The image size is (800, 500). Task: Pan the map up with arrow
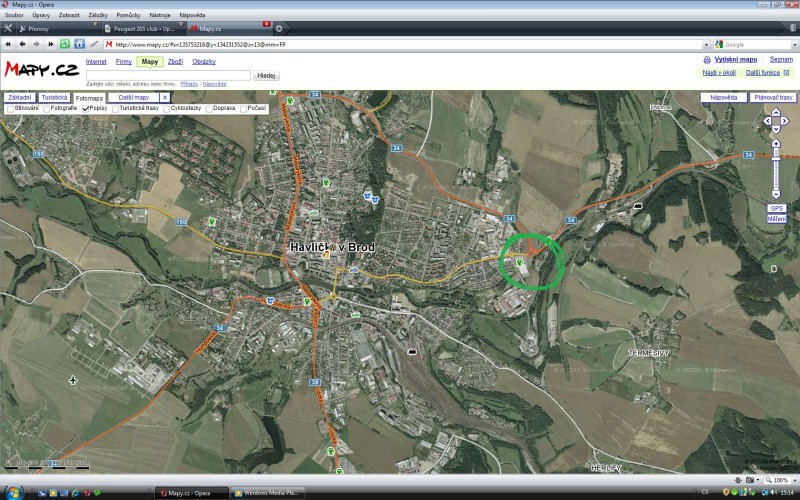pyautogui.click(x=775, y=112)
